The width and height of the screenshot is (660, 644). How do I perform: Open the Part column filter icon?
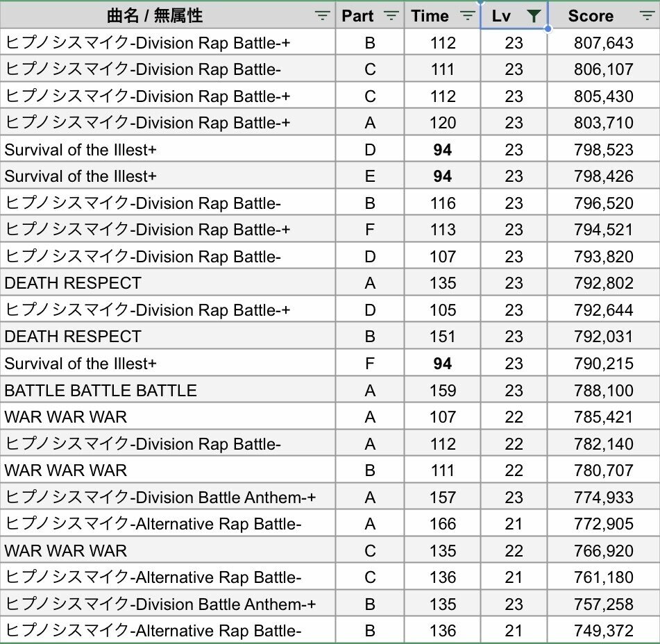391,16
